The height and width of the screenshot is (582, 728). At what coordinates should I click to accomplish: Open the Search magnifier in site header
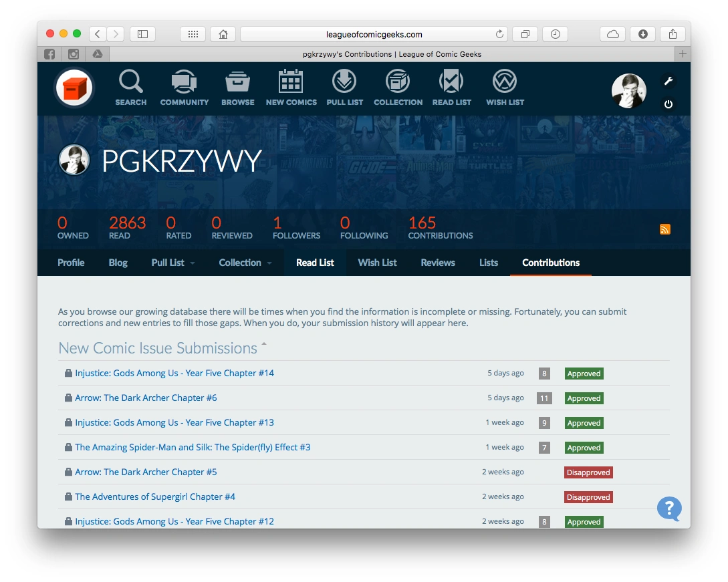pyautogui.click(x=131, y=88)
